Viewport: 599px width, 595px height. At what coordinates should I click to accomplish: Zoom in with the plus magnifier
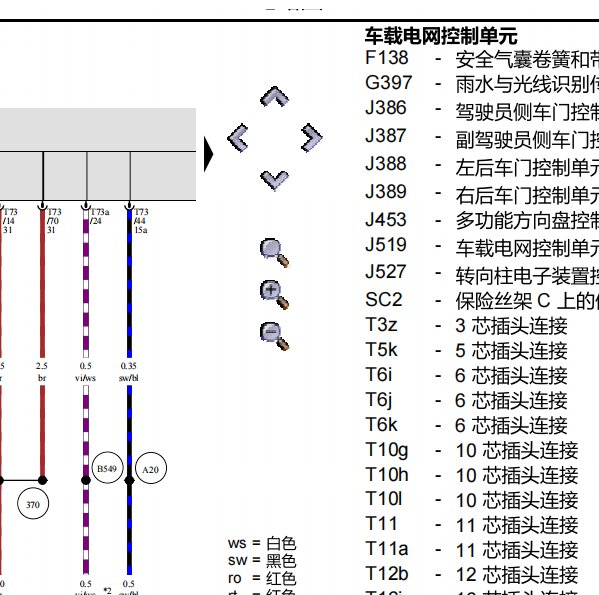click(x=274, y=294)
